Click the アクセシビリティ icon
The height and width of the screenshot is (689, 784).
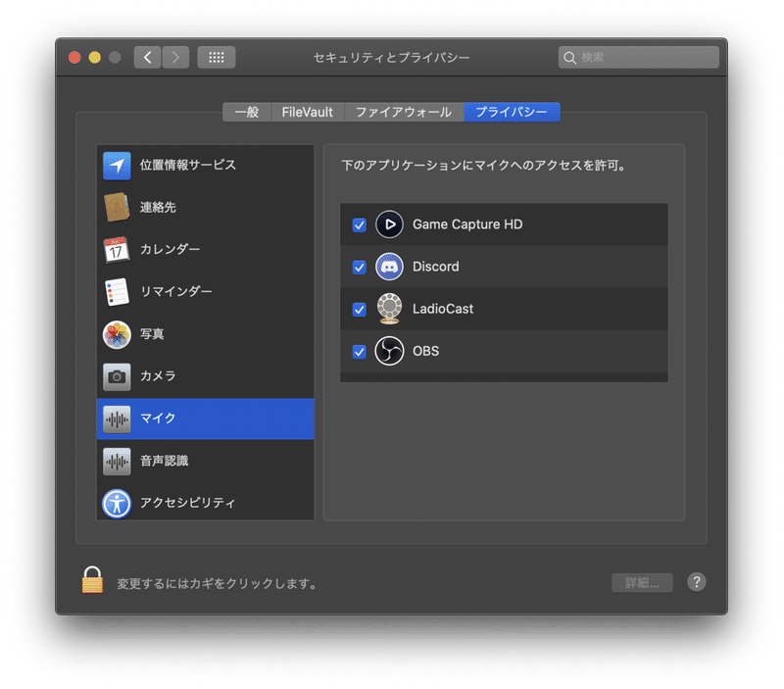pyautogui.click(x=117, y=504)
